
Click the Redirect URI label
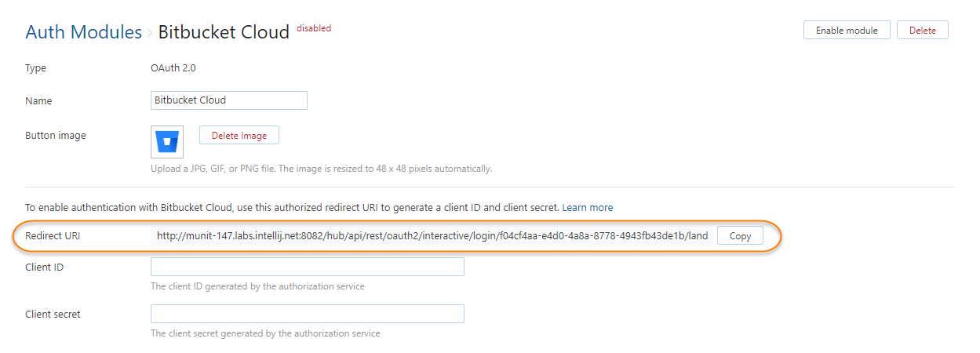coord(53,235)
